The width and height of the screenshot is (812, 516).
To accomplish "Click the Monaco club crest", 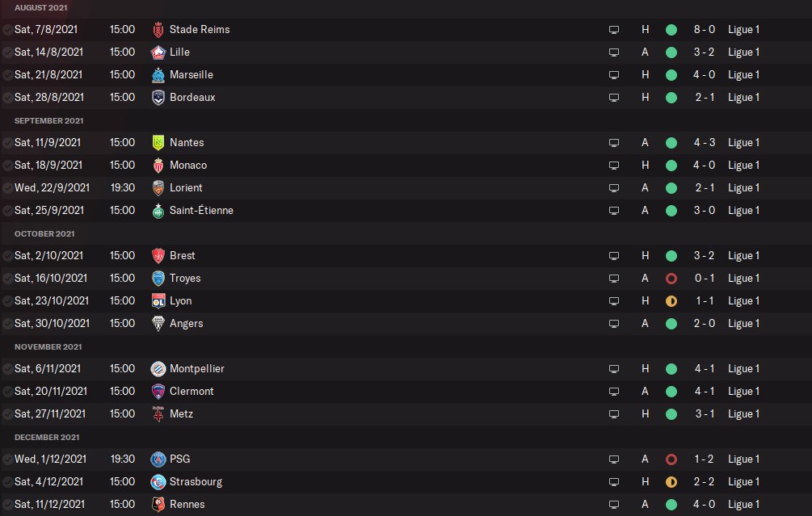I will 158,166.
